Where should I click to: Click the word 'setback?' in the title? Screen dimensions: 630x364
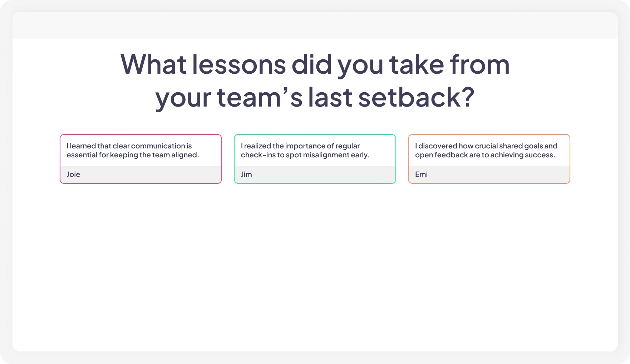(415, 96)
